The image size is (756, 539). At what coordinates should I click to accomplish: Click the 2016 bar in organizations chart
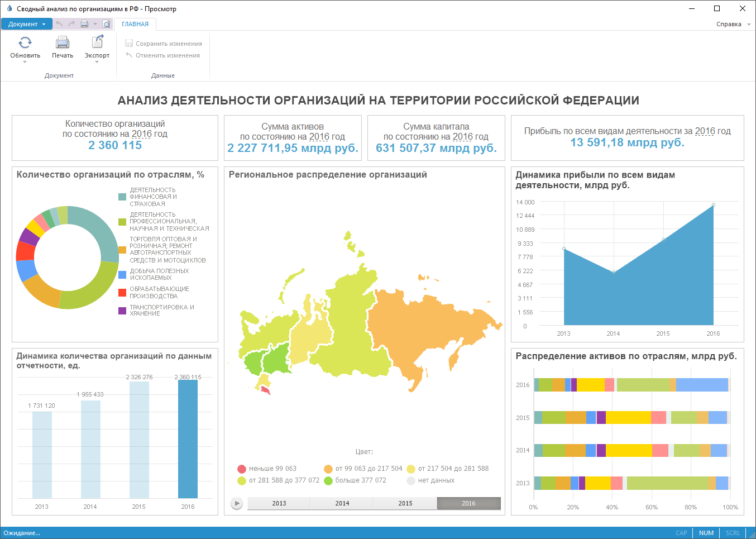(x=188, y=438)
